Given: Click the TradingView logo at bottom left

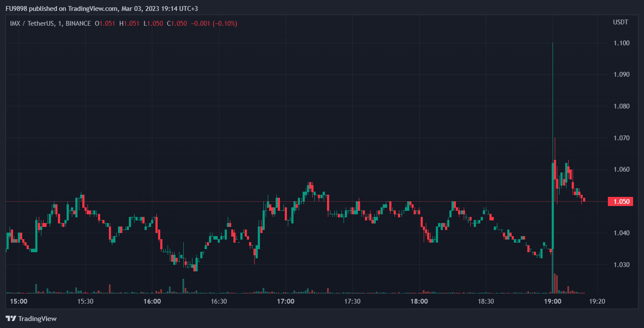Looking at the screenshot, I should (31, 318).
